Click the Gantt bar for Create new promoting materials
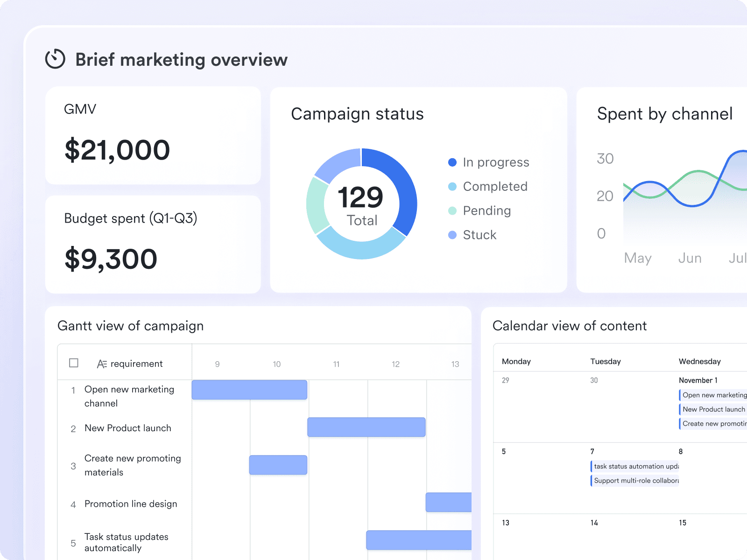The height and width of the screenshot is (560, 747). [x=278, y=465]
